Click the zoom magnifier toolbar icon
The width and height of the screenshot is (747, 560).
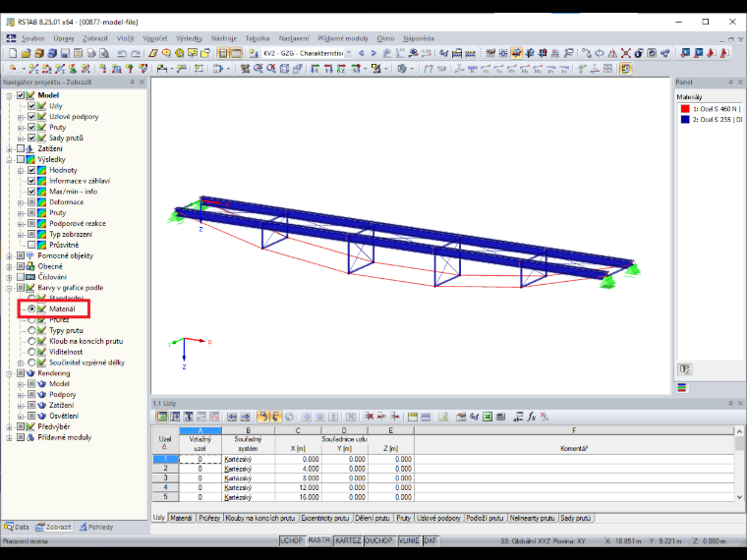tap(259, 69)
